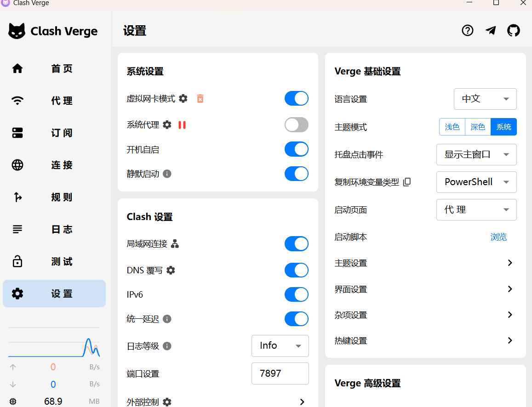Click the server icon for 订阅
Viewport: 532px width, 407px height.
click(x=17, y=133)
